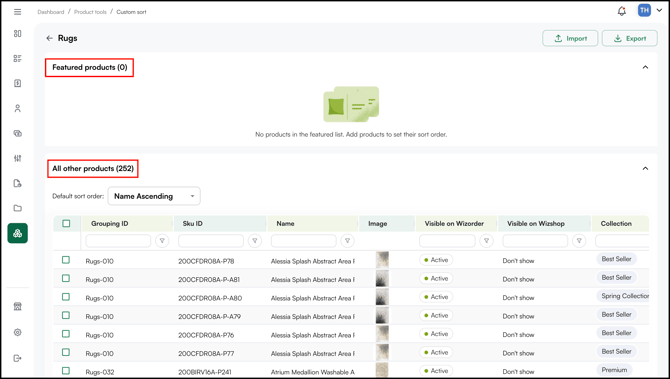This screenshot has height=379, width=670.
Task: Open the Name Ascending sort dropdown
Action: pos(154,196)
